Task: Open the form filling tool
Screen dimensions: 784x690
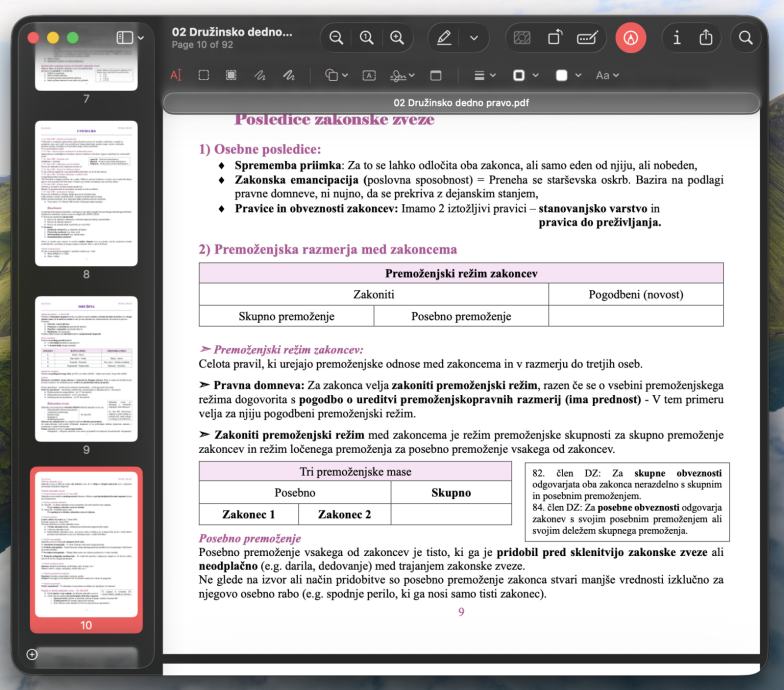Action: pos(587,38)
